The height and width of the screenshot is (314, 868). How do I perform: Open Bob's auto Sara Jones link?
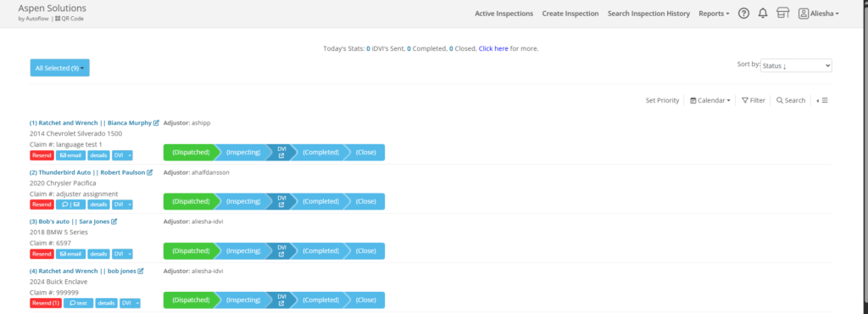pos(70,221)
